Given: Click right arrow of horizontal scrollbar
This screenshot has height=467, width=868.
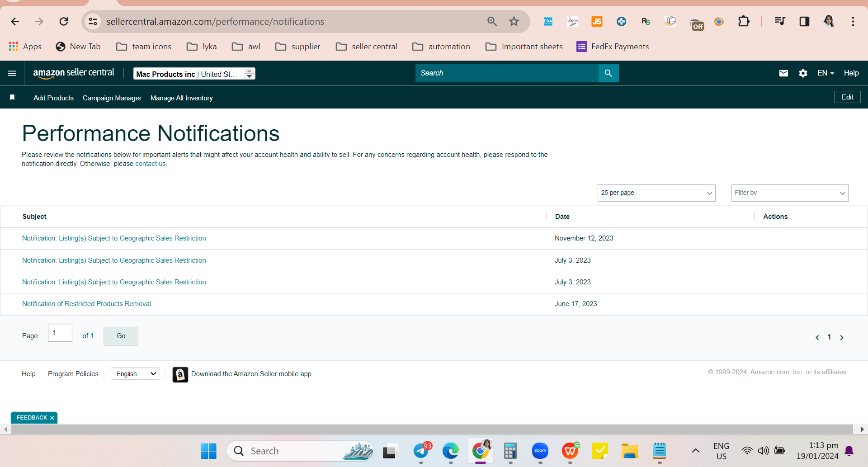Looking at the screenshot, I should (862, 429).
